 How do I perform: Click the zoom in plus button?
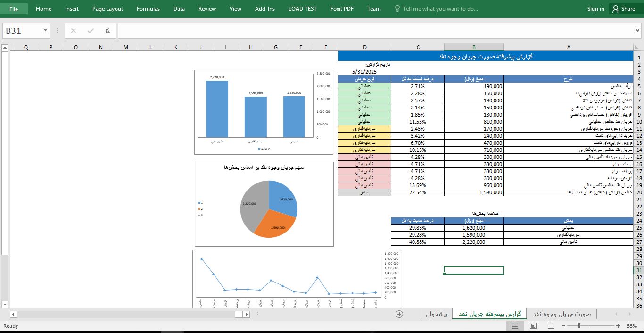pos(618,326)
